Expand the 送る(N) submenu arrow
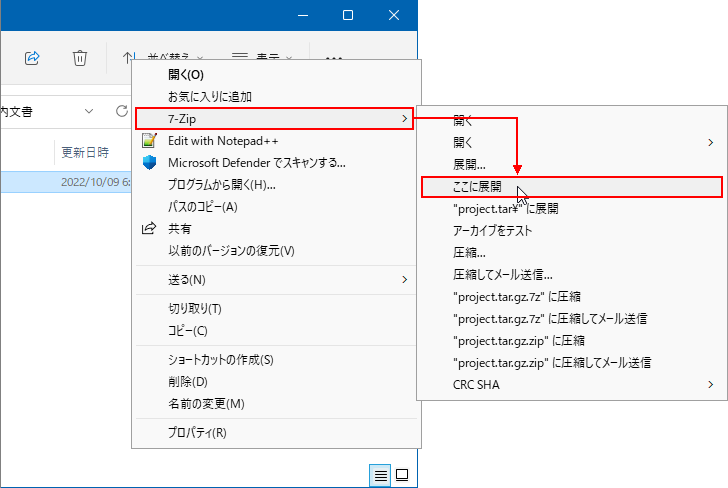 (404, 280)
